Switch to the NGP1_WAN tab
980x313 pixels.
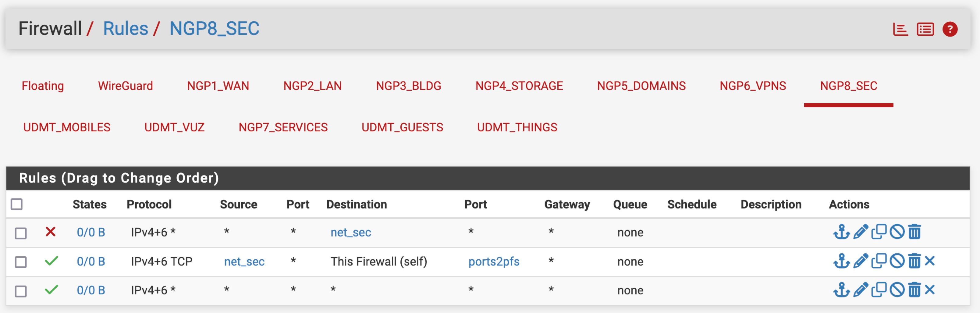coord(218,86)
